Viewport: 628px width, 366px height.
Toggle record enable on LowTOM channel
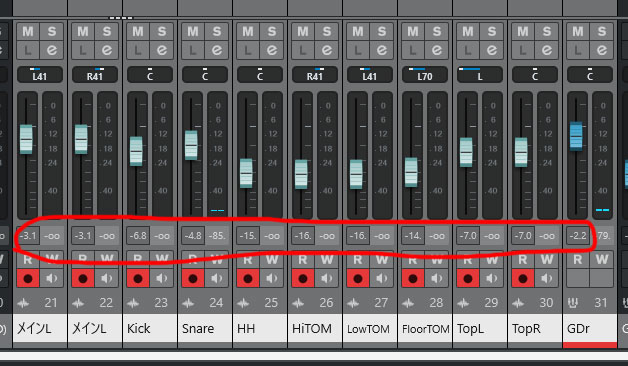click(358, 278)
